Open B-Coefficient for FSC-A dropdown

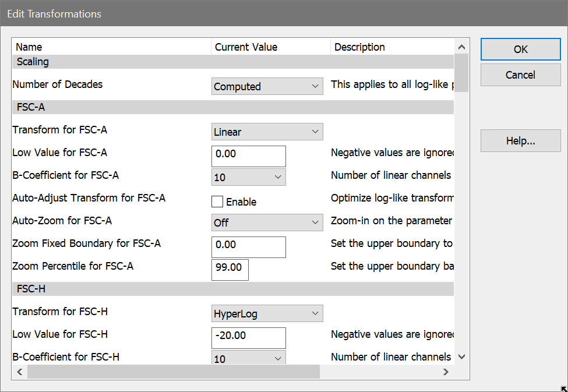click(248, 177)
